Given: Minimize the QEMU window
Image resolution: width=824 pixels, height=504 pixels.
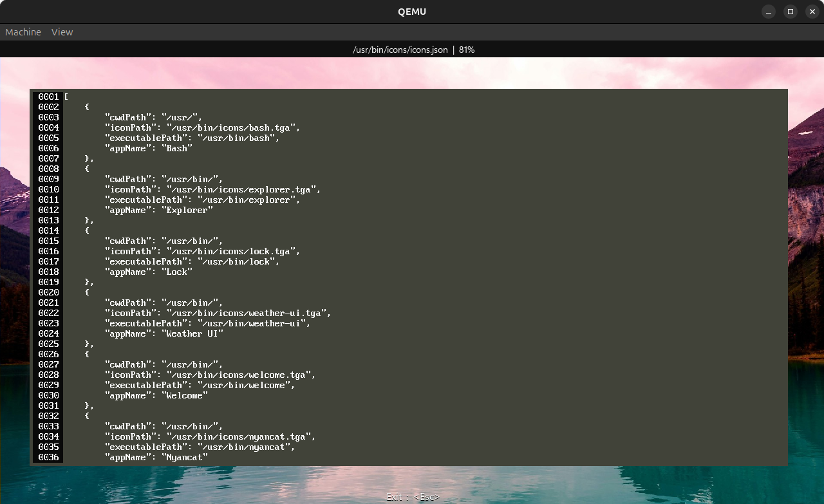Looking at the screenshot, I should [x=769, y=12].
